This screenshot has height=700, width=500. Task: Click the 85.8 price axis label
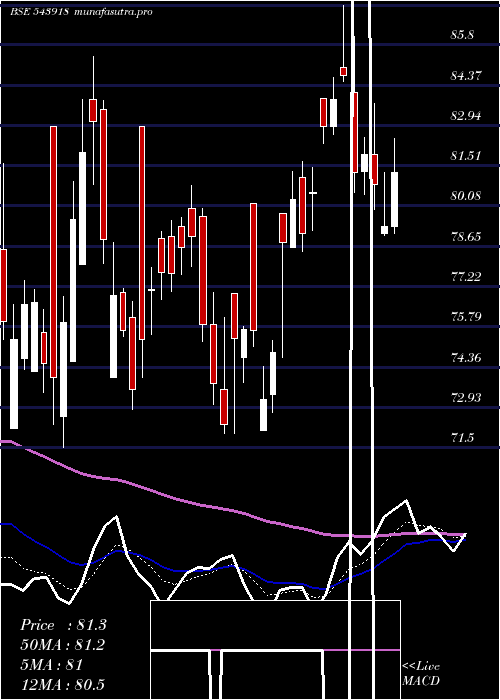462,35
